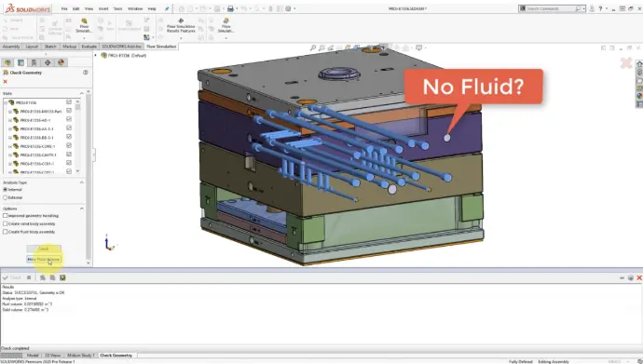Image resolution: width=643 pixels, height=364 pixels.
Task: Click the copy results icon in results toolbar
Action: (52, 277)
